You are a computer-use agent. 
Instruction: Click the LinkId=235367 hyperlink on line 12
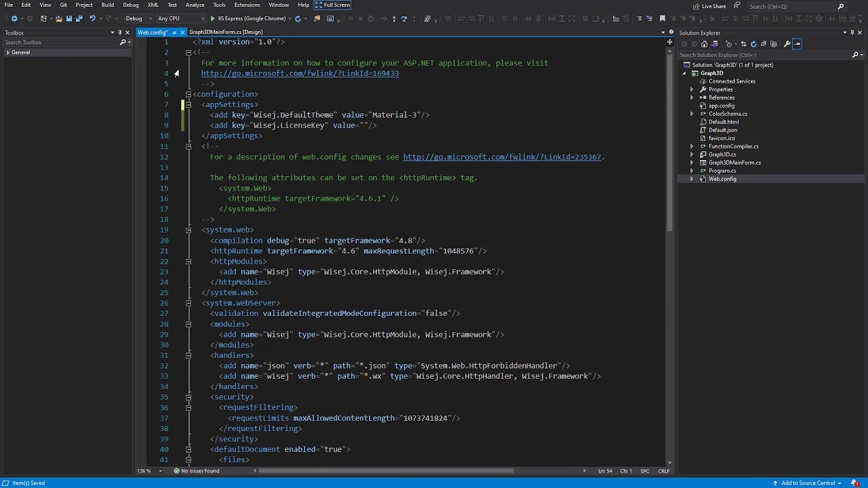(x=502, y=157)
